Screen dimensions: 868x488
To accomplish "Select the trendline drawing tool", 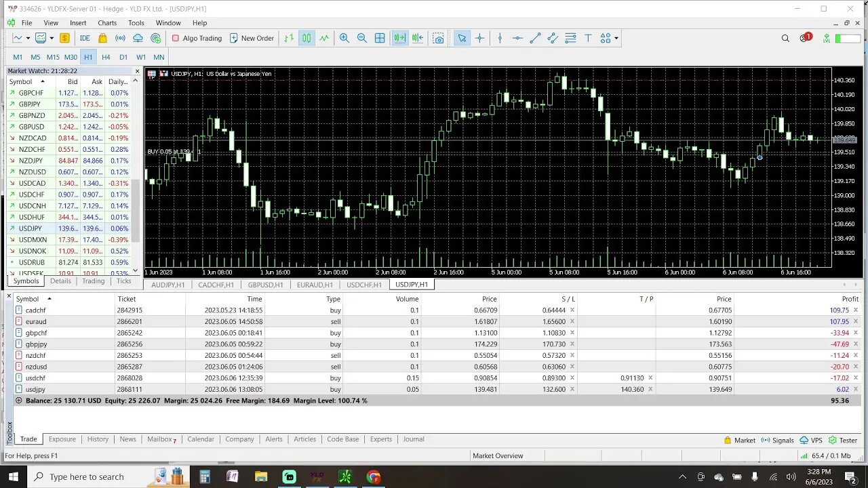I will pyautogui.click(x=535, y=38).
